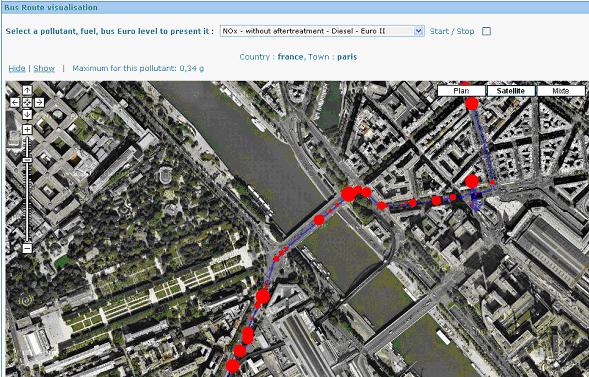Pan the map down with arrow icon

pyautogui.click(x=27, y=114)
